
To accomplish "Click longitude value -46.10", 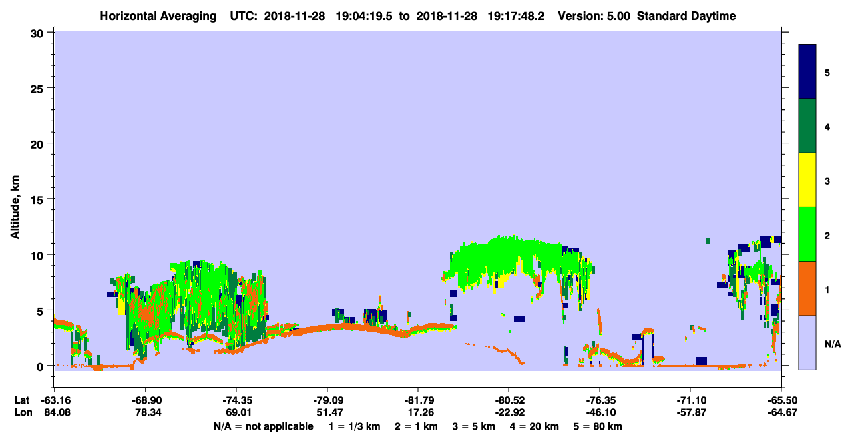I will pyautogui.click(x=600, y=413).
